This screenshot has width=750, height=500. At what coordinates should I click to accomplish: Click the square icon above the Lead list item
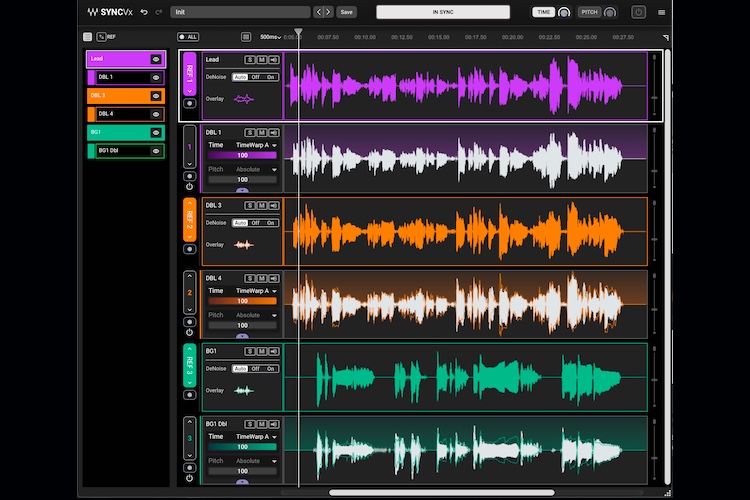(87, 36)
